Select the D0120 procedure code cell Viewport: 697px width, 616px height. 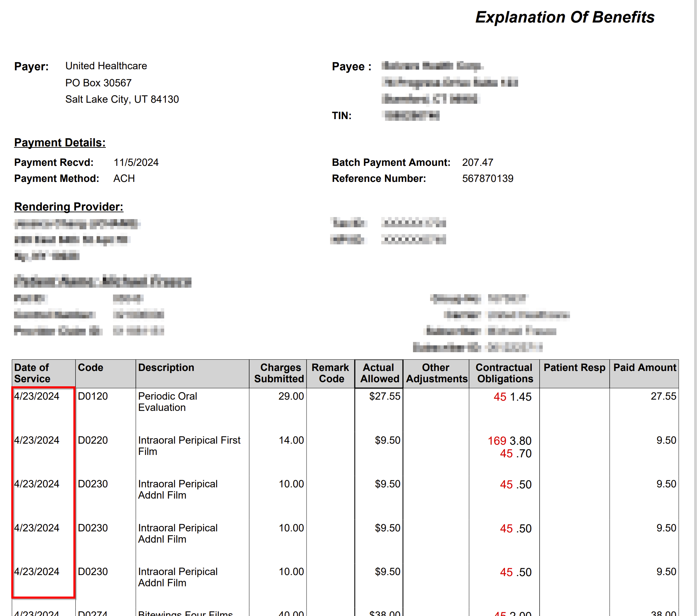93,396
